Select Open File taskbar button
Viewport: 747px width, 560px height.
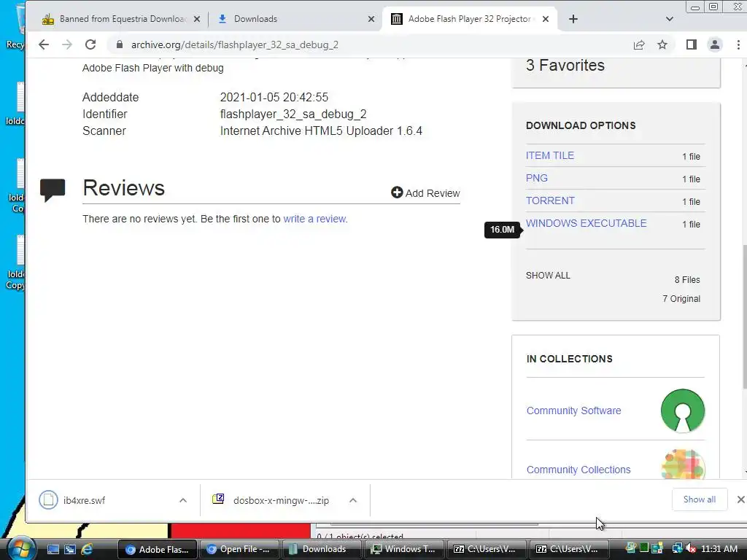239,550
